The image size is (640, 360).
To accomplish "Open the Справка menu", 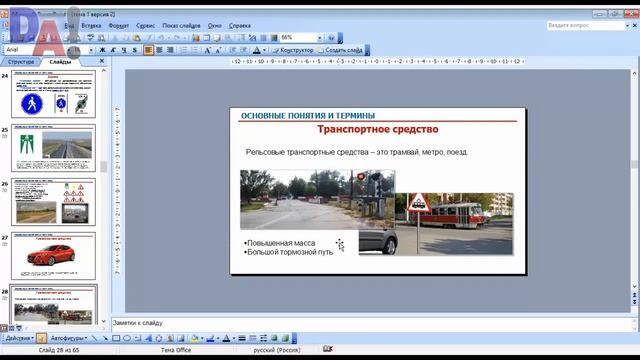I will click(240, 26).
